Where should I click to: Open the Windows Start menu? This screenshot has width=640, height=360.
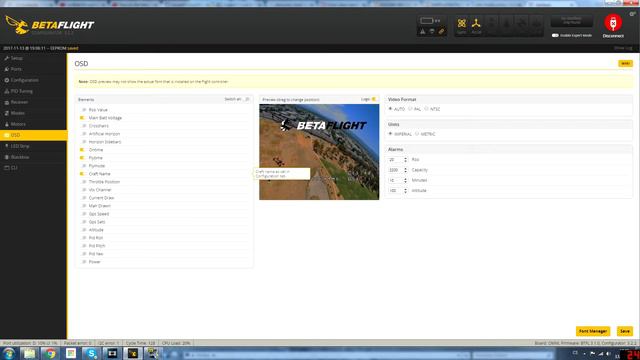pos(9,353)
